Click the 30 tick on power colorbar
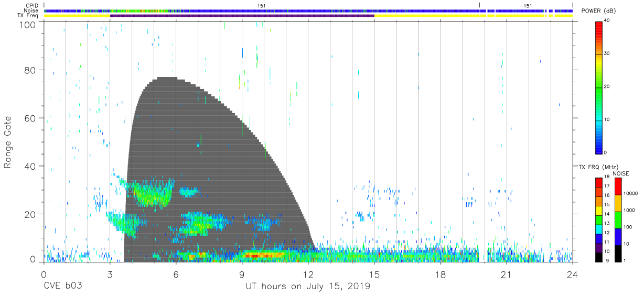This screenshot has height=297, width=644. pyautogui.click(x=608, y=53)
